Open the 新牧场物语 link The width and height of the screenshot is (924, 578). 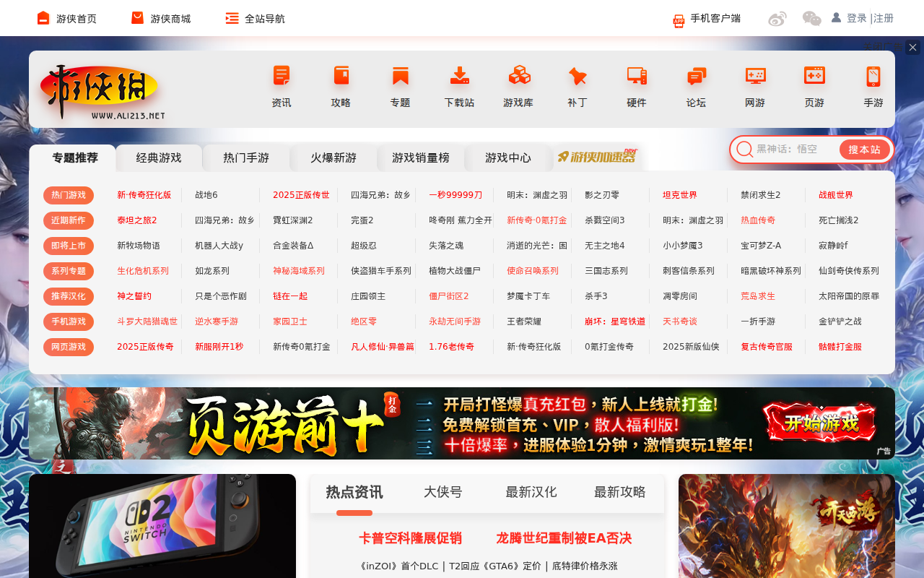tap(139, 246)
